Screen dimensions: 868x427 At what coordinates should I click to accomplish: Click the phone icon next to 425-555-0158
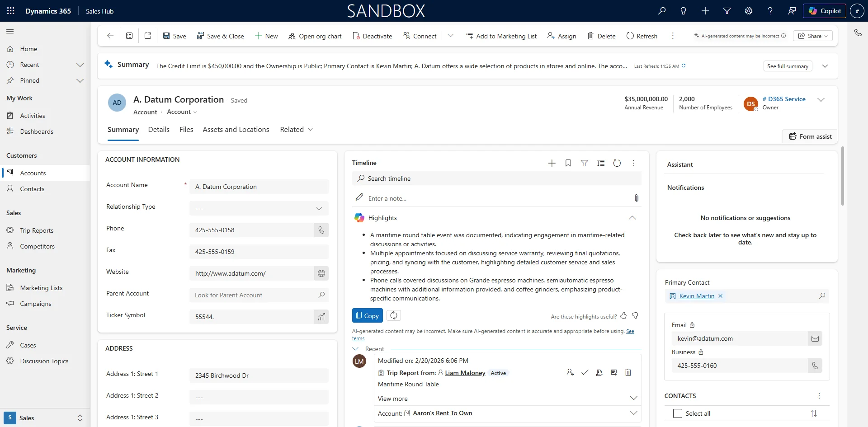coord(321,230)
